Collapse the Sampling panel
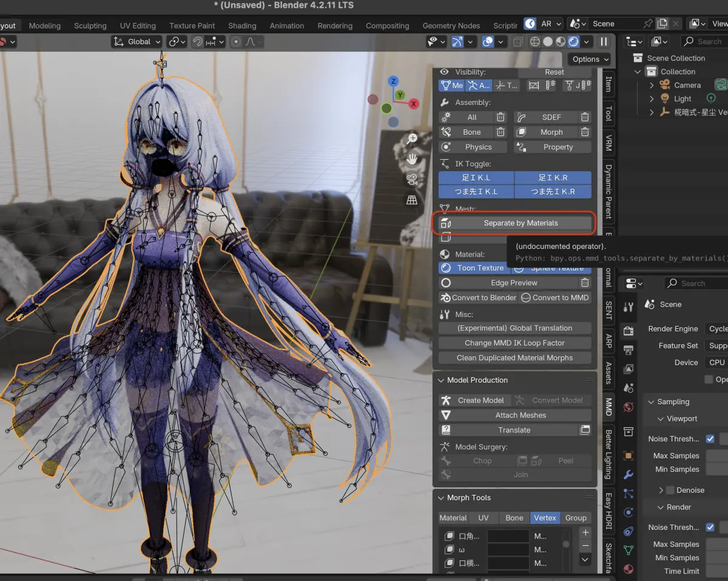Screen dimensions: 728x581 (651, 402)
